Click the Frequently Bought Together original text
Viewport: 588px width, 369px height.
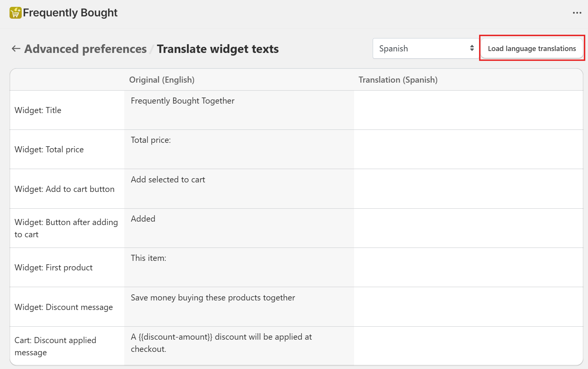click(x=183, y=101)
